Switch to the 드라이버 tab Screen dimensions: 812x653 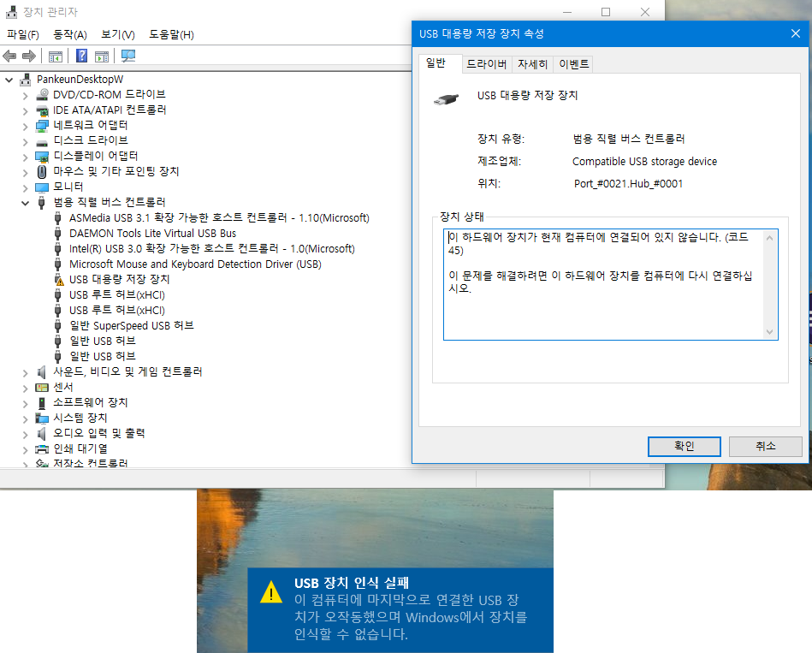486,64
